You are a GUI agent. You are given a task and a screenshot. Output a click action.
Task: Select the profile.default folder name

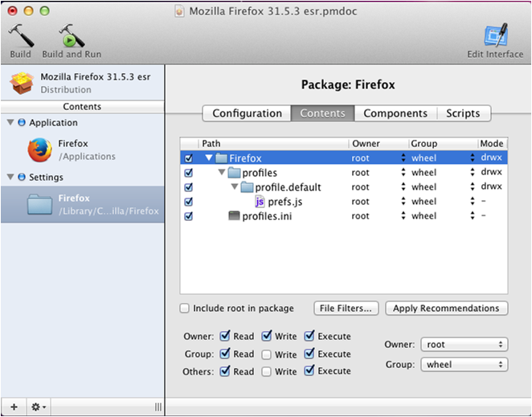click(288, 187)
